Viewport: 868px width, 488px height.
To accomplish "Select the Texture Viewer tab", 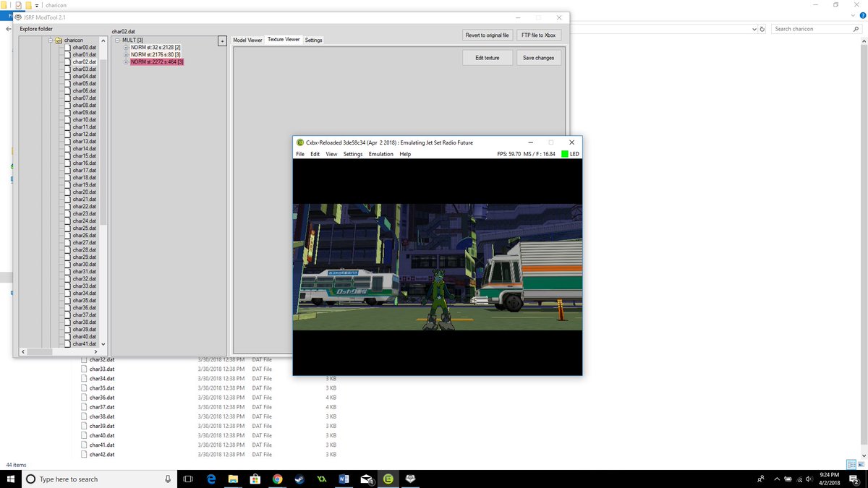I will coord(284,40).
